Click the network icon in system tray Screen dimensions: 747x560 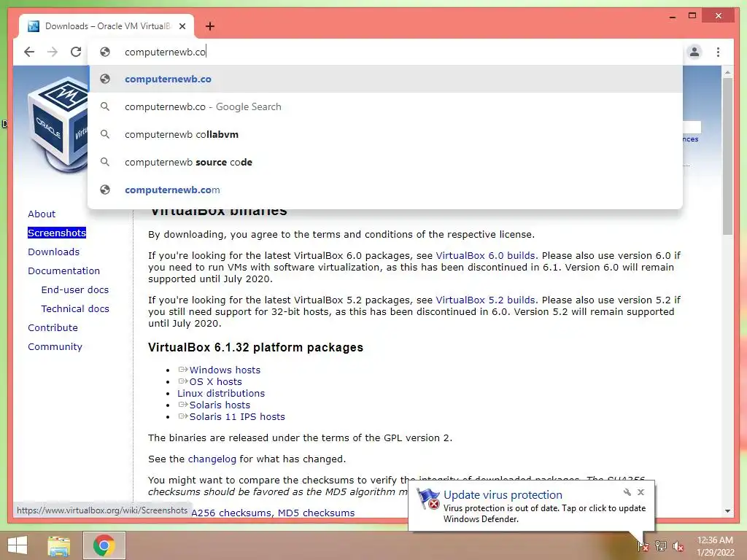661,545
